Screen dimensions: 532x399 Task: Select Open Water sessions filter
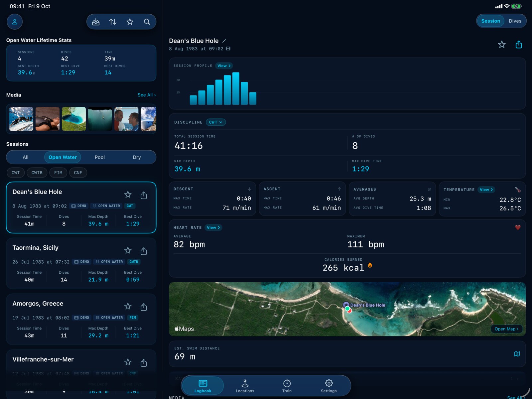pyautogui.click(x=63, y=157)
